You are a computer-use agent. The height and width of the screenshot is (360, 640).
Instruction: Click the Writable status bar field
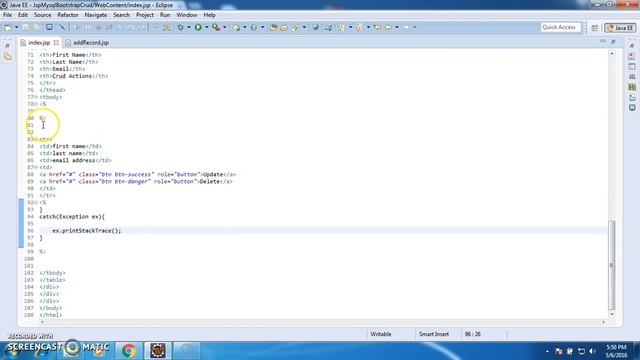click(381, 334)
